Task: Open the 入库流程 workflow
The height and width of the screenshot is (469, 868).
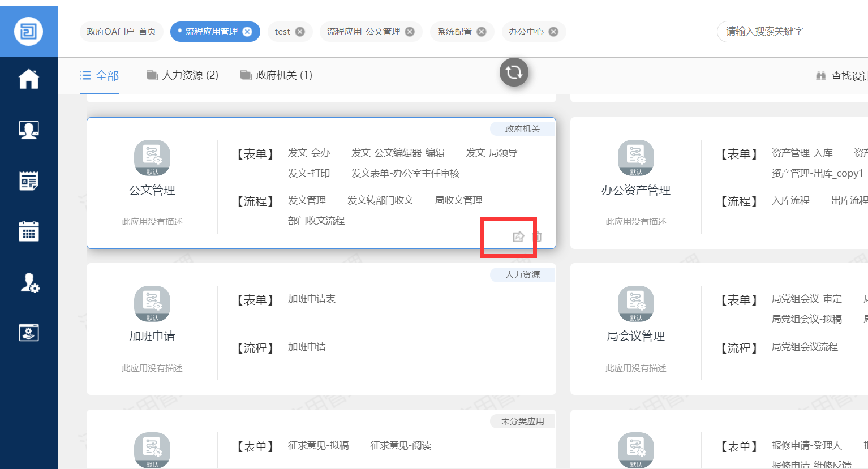Action: point(790,200)
